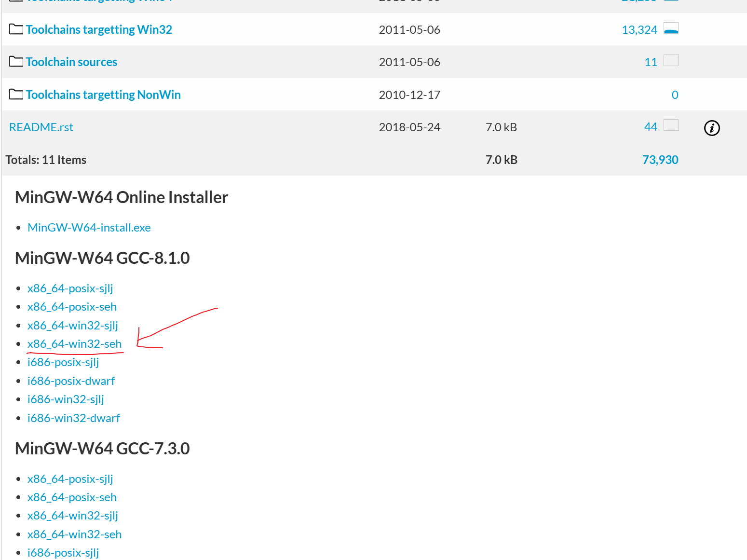
Task: Click the MinGW-W64 GCC-7.3.0 heading
Action: pyautogui.click(x=102, y=449)
